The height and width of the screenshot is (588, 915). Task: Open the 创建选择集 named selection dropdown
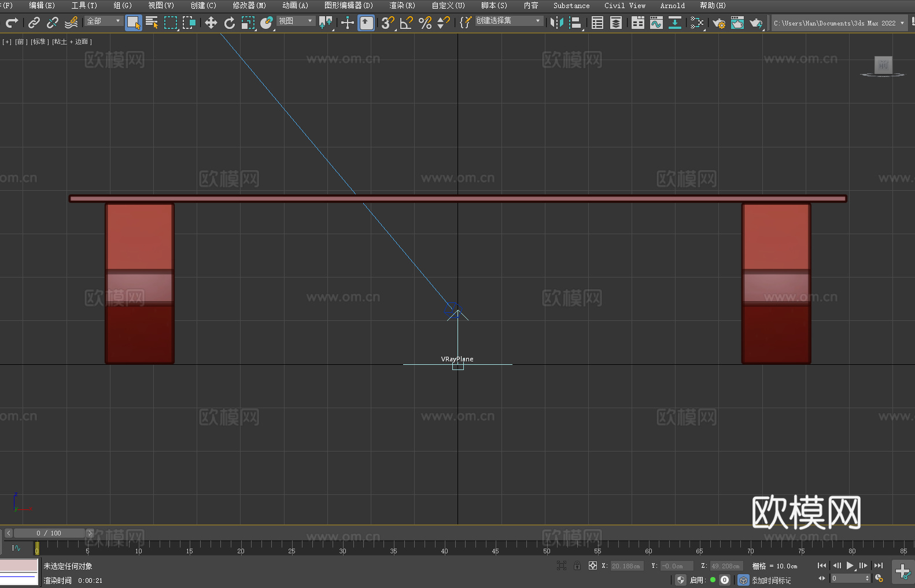(509, 21)
